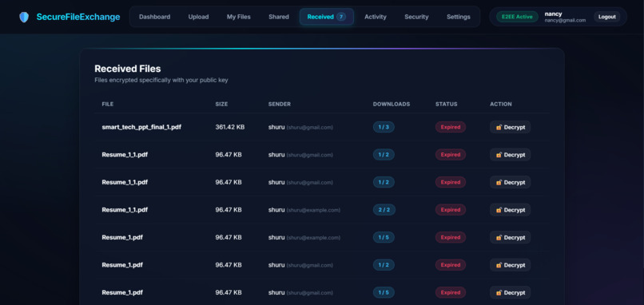Click the 1 / 5 badge for Resume_1.pdf from shuru@example.com

384,237
